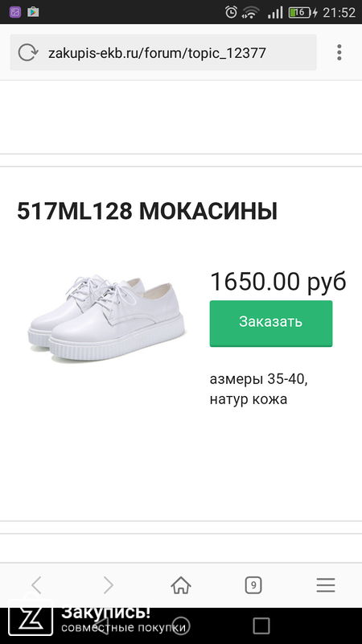The height and width of the screenshot is (644, 362).
Task: Tap the natural leather sizes description text
Action: (258, 389)
